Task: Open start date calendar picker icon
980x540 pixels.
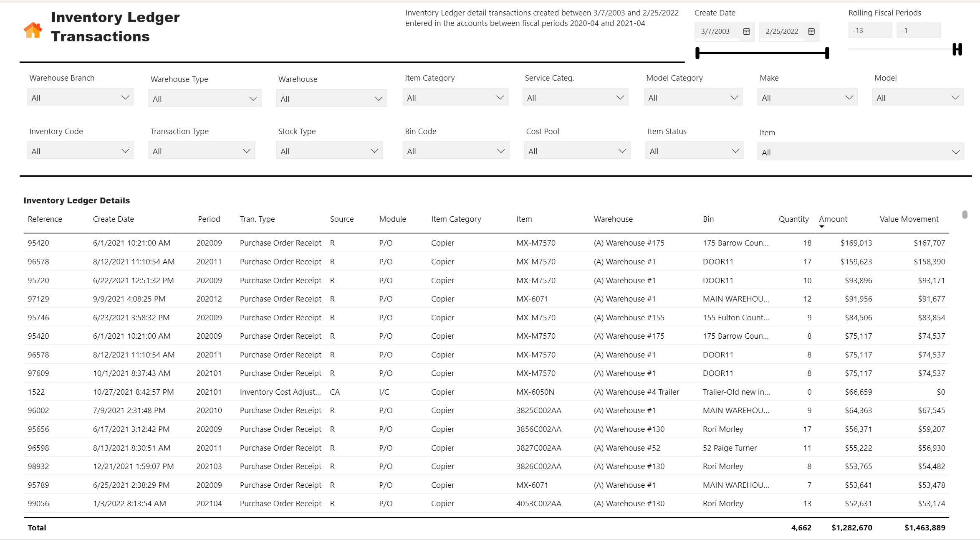Action: coord(747,31)
